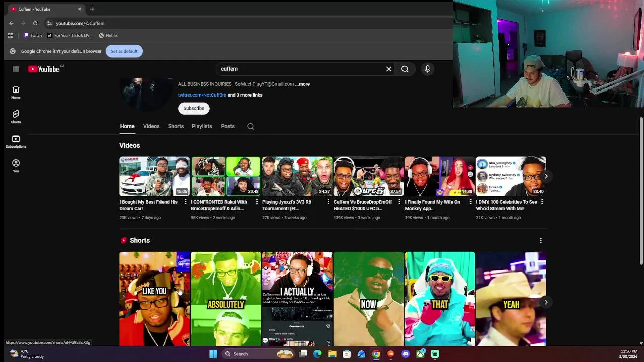Switch to the Shorts tab

tap(176, 126)
